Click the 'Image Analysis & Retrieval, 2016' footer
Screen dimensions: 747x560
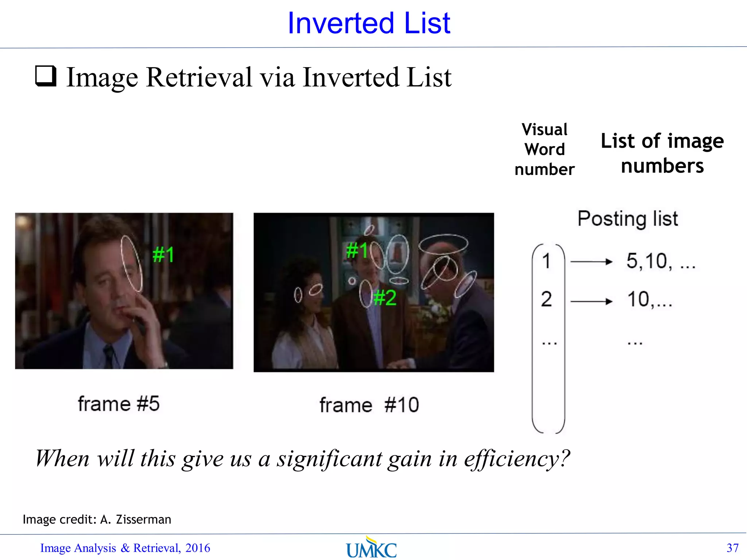[125, 548]
